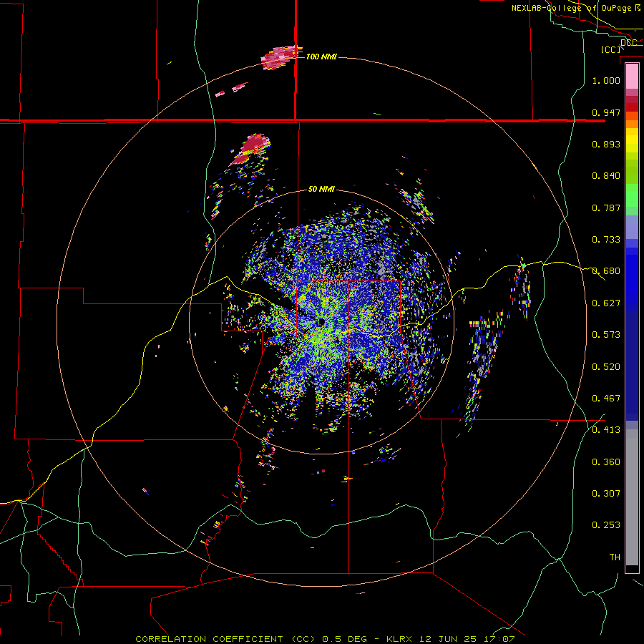
Task: Click the KLRX station identifier in the caption
Action: [401, 639]
